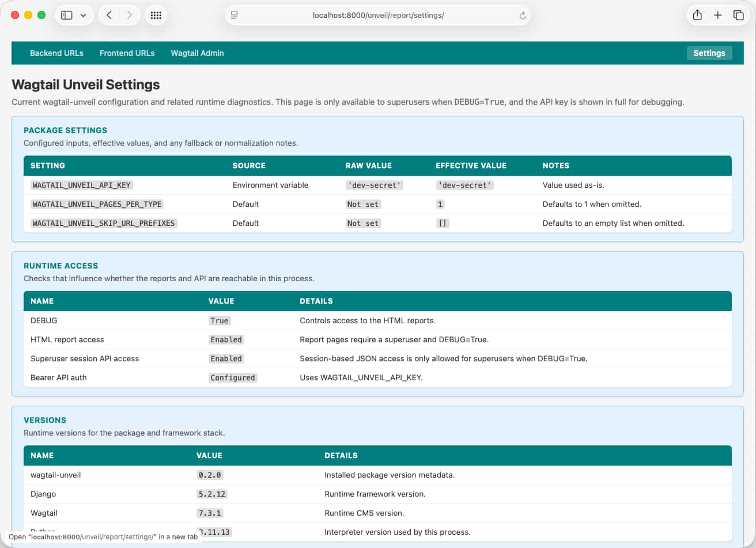Open the Backend URLs nav item
Image resolution: width=756 pixels, height=548 pixels.
point(56,53)
